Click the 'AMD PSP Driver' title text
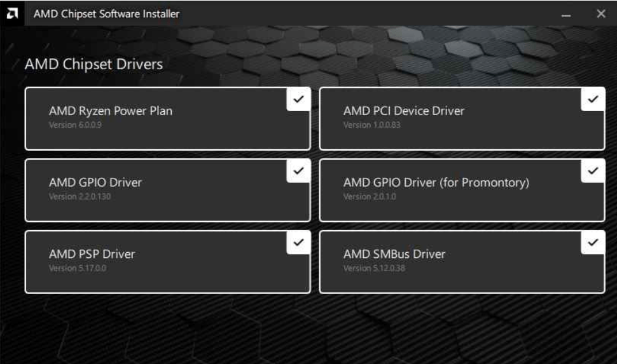The height and width of the screenshot is (364, 617). (92, 254)
